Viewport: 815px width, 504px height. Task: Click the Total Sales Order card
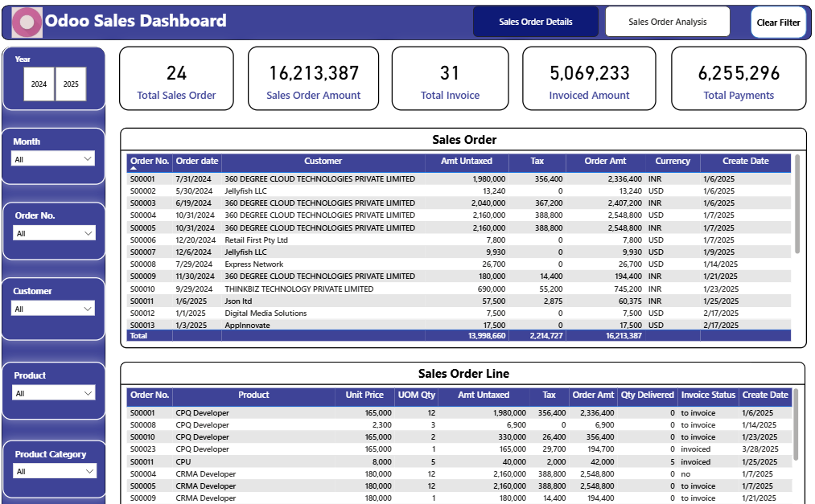[x=176, y=79]
